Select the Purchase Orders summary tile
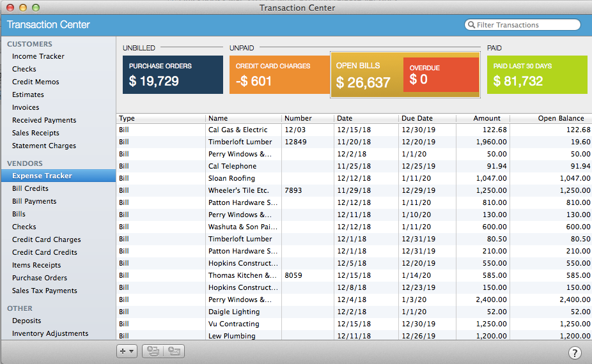The width and height of the screenshot is (592, 364). pos(173,75)
